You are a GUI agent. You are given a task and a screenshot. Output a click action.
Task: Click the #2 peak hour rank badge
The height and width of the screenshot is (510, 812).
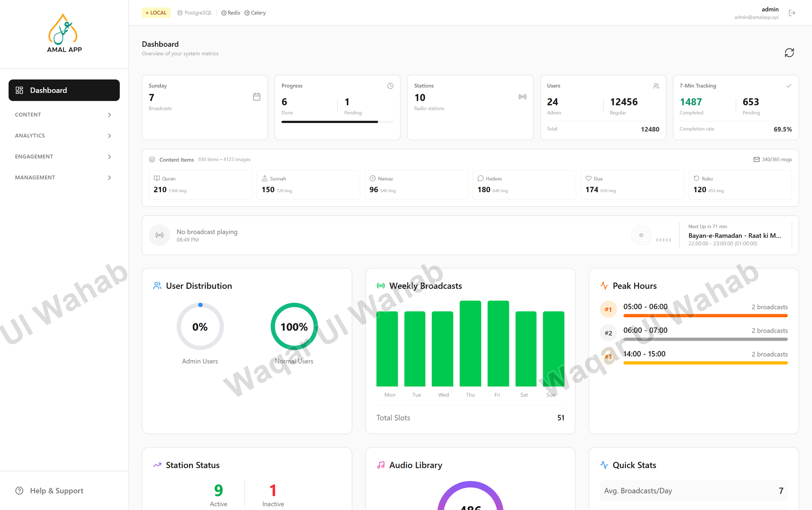click(608, 333)
